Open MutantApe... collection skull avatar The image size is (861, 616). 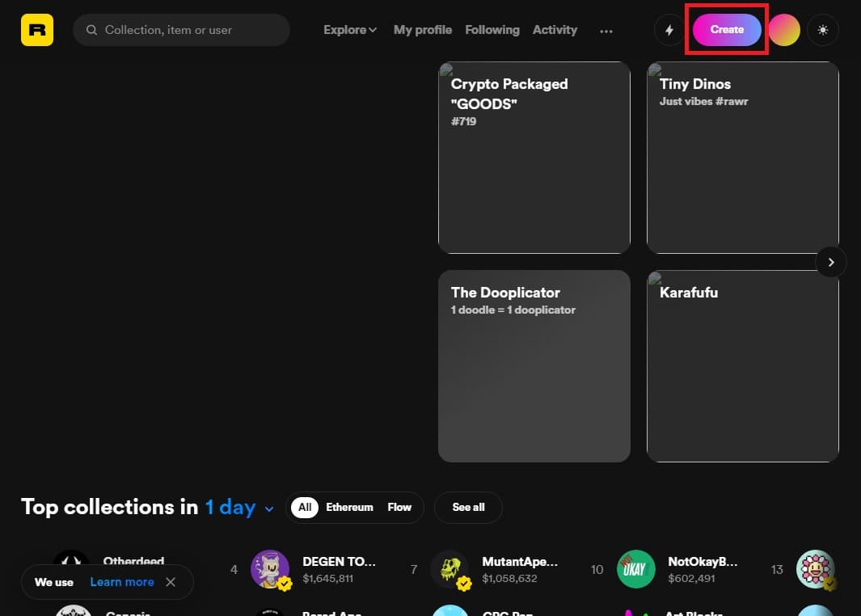tap(449, 569)
